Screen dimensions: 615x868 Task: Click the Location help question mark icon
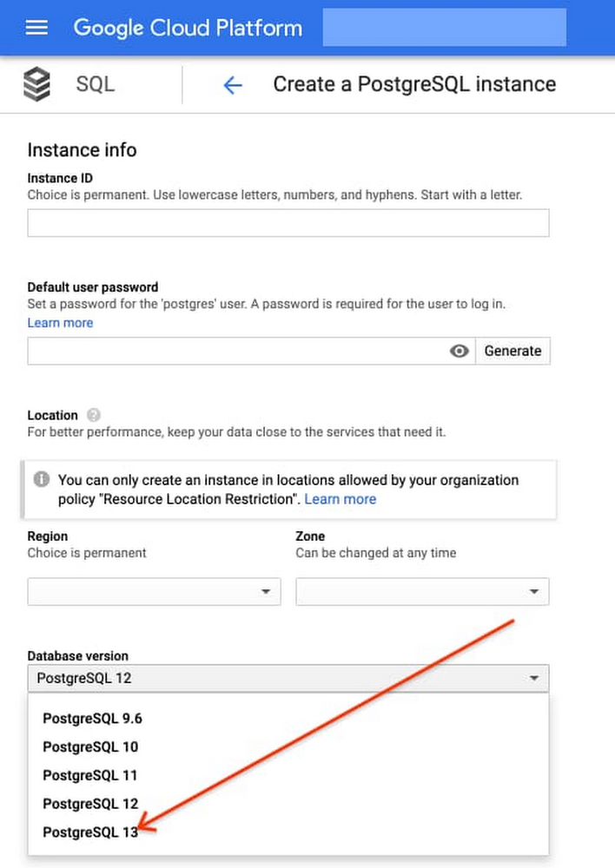coord(94,415)
